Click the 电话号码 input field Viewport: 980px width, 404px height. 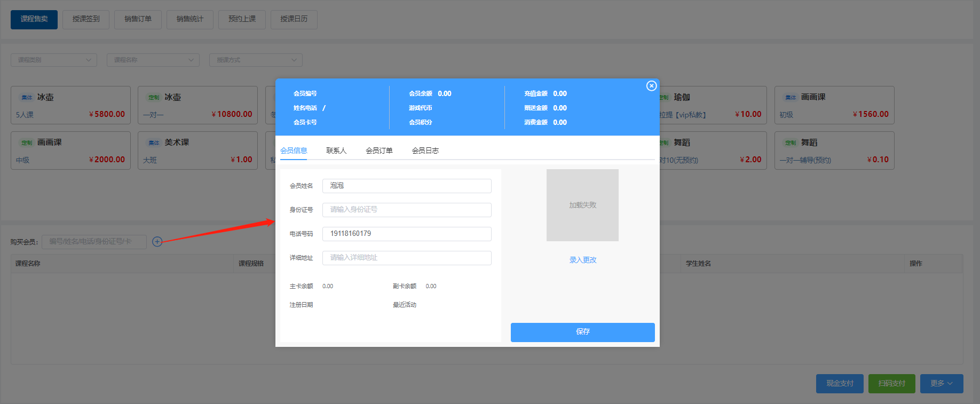point(406,234)
